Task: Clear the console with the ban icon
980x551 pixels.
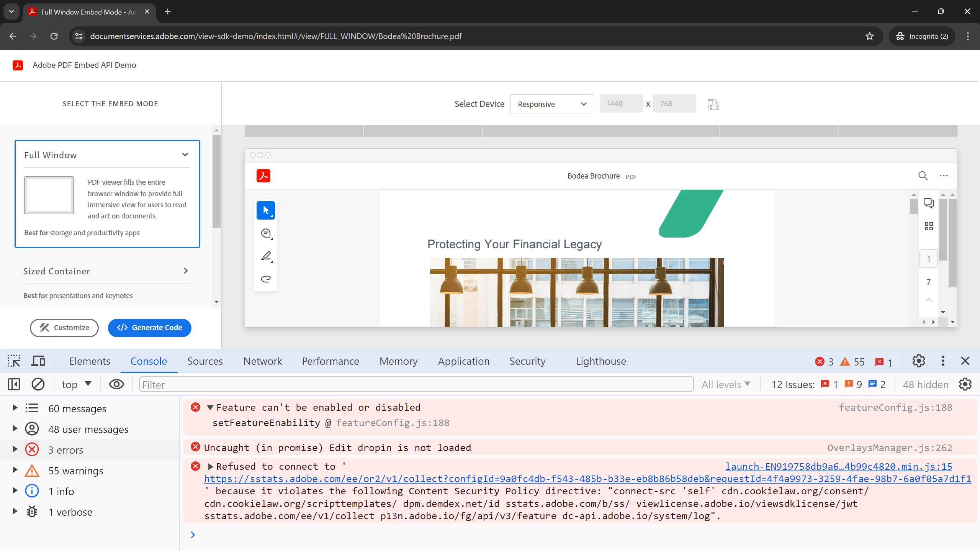Action: click(38, 384)
